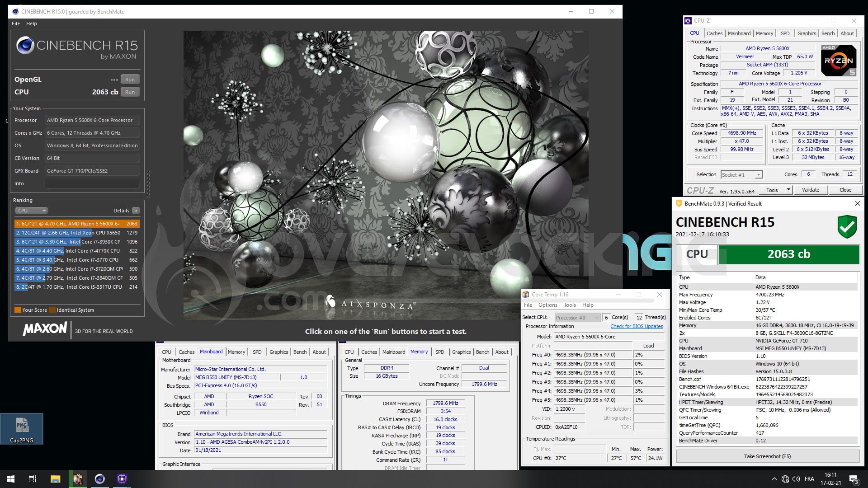Open the CPU ranking type dropdown
This screenshot has height=488, width=868.
click(x=31, y=211)
